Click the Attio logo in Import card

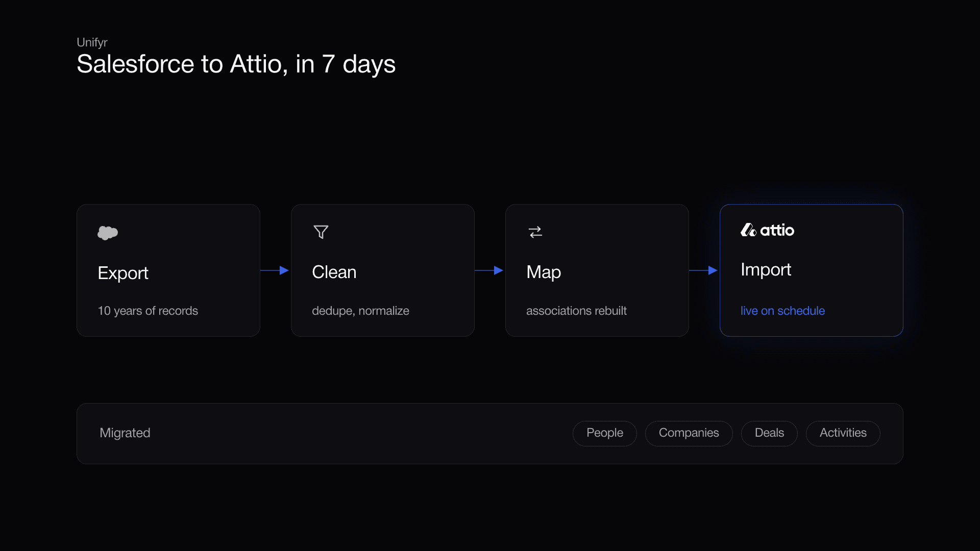point(768,230)
